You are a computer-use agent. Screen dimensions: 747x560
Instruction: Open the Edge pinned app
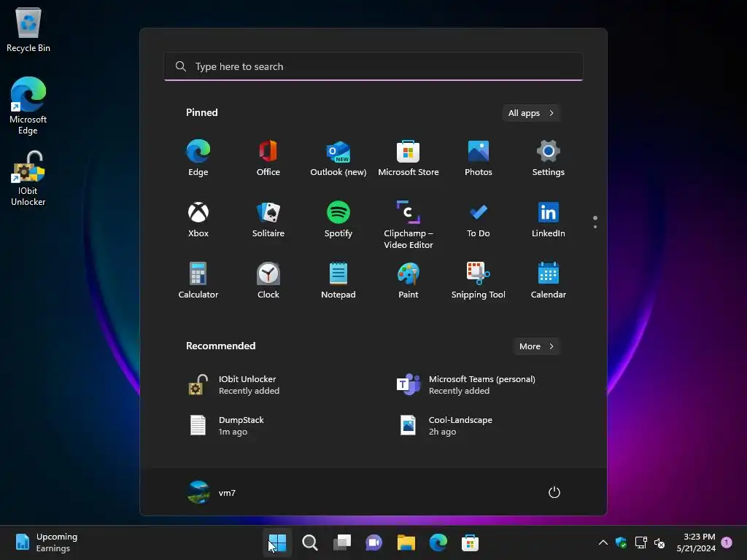pyautogui.click(x=198, y=158)
